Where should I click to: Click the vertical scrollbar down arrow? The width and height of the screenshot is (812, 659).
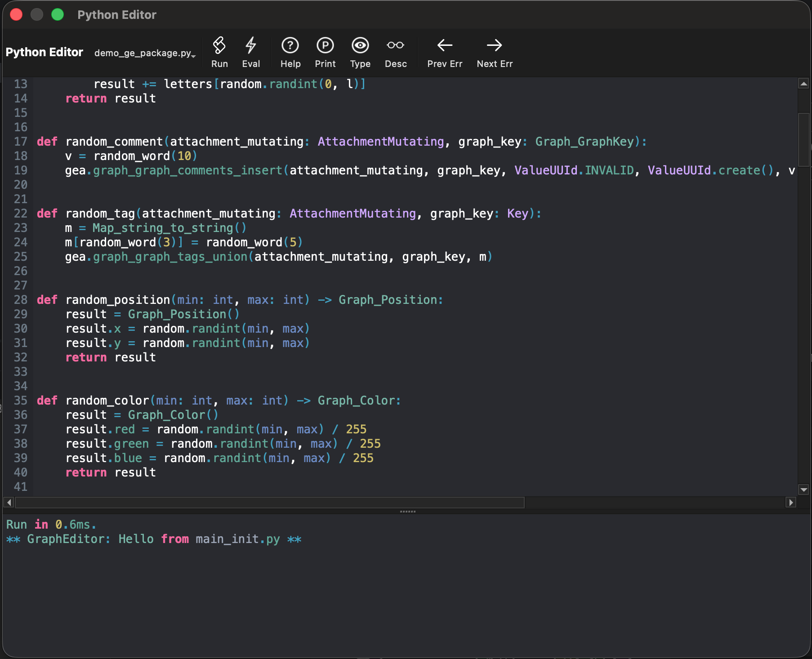803,490
